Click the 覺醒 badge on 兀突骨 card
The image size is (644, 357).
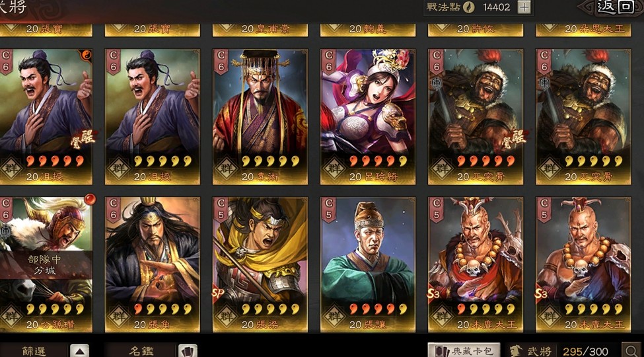click(x=513, y=138)
